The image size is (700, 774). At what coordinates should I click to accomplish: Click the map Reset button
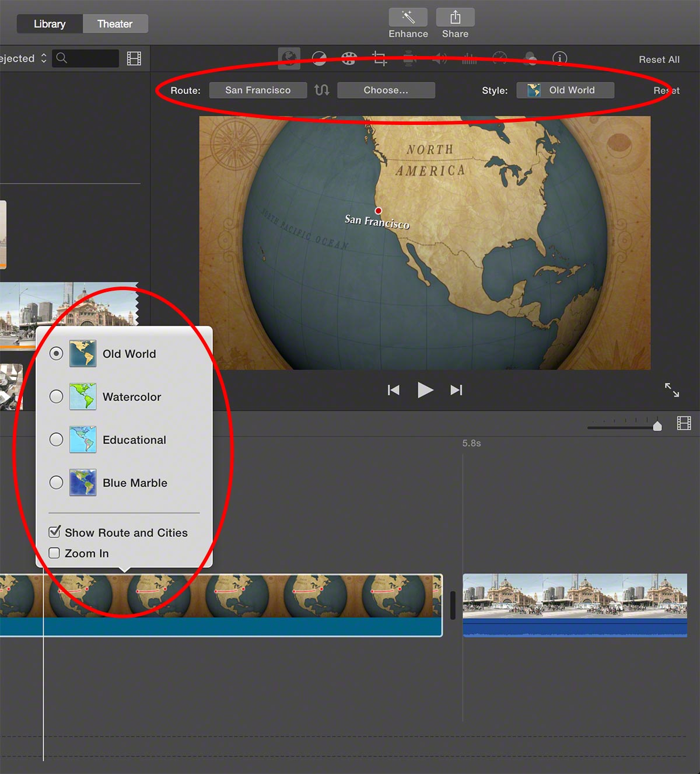[x=666, y=90]
